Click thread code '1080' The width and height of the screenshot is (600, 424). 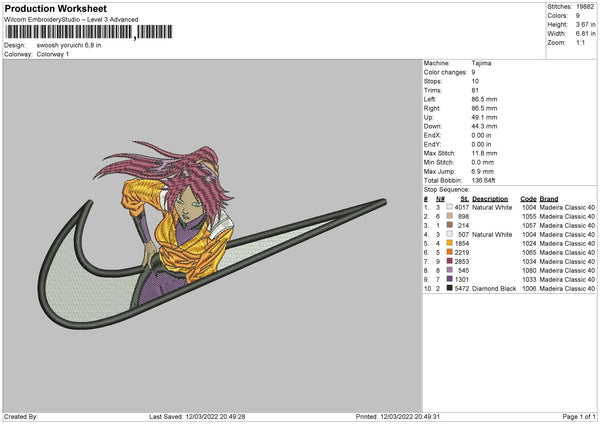tap(529, 270)
